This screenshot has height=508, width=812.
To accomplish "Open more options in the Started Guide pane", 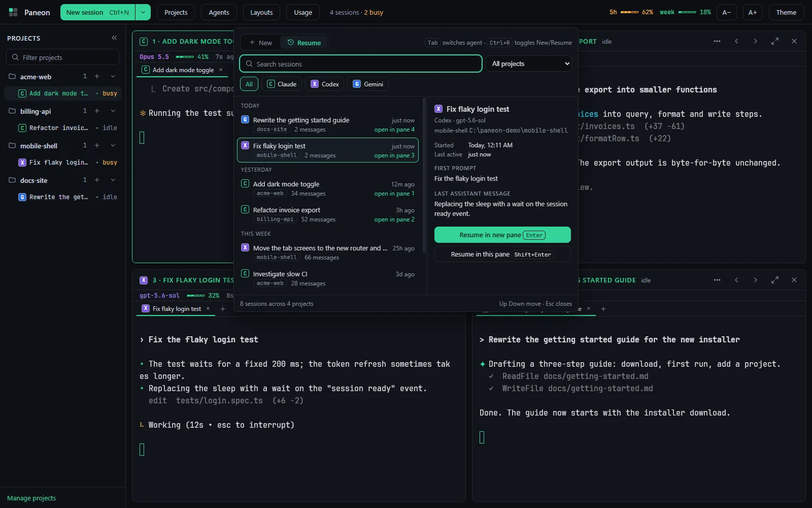I will click(717, 280).
